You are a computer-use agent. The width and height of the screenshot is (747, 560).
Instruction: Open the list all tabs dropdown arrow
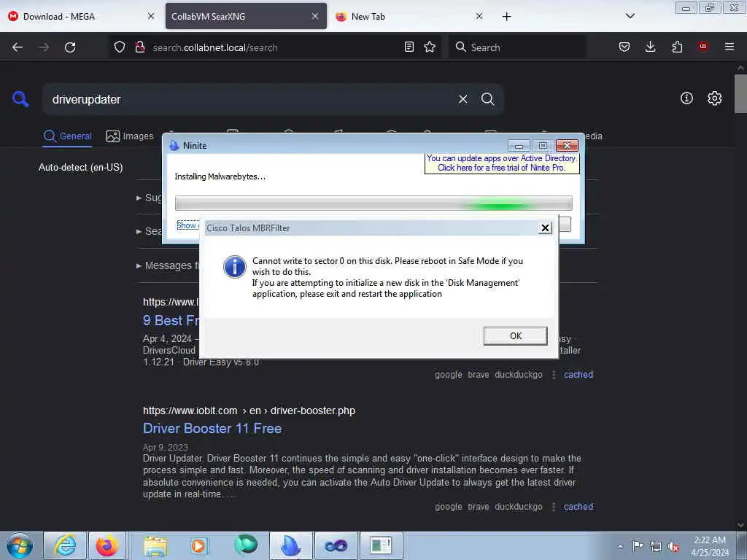[630, 16]
